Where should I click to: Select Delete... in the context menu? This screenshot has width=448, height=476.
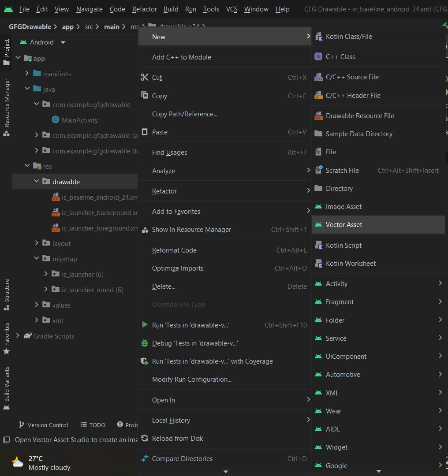pos(225,286)
